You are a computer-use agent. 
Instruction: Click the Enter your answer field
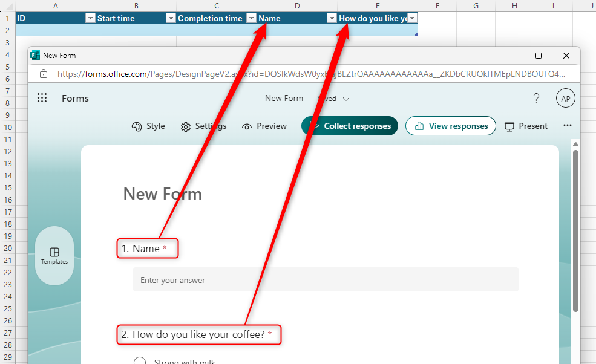[325, 279]
